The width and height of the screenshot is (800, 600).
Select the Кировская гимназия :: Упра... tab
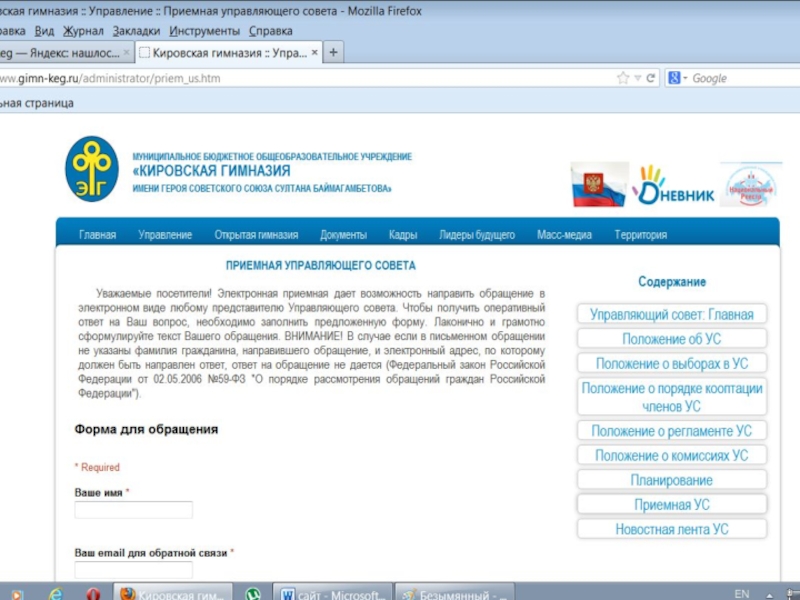(x=229, y=52)
